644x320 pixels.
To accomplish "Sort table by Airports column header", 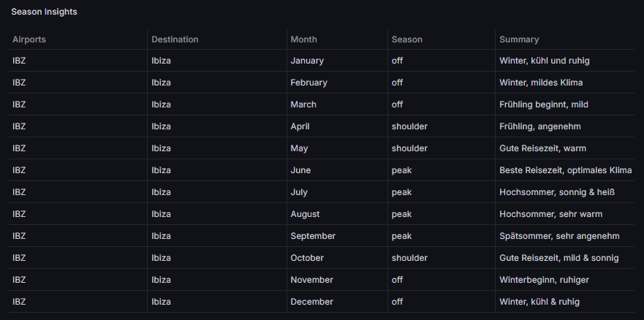I will (x=29, y=39).
